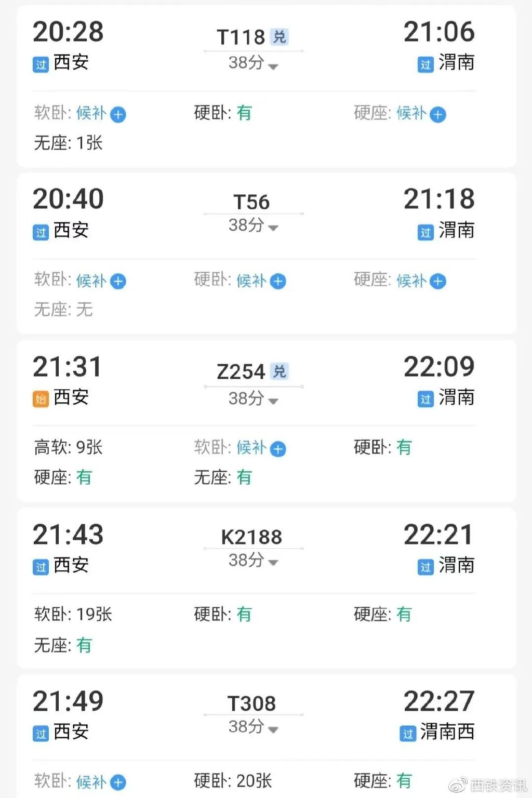Expand T308 38分 duration dropdown
Image resolution: width=532 pixels, height=798 pixels.
click(x=273, y=729)
